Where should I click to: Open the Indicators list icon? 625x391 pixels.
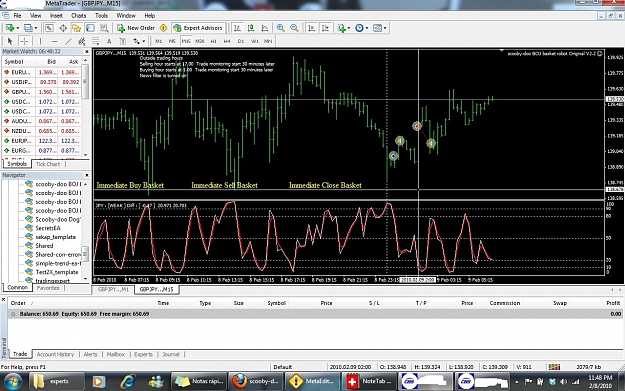coord(342,28)
